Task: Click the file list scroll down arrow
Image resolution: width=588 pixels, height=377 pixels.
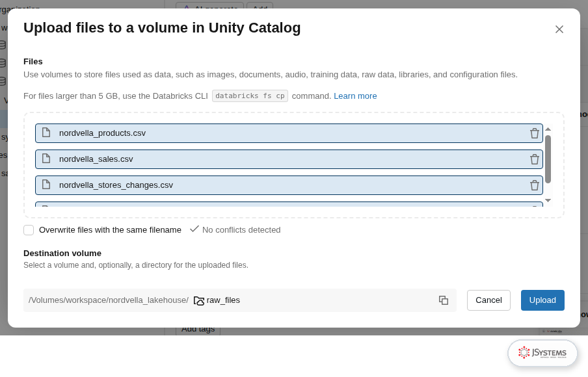Action: [x=548, y=200]
